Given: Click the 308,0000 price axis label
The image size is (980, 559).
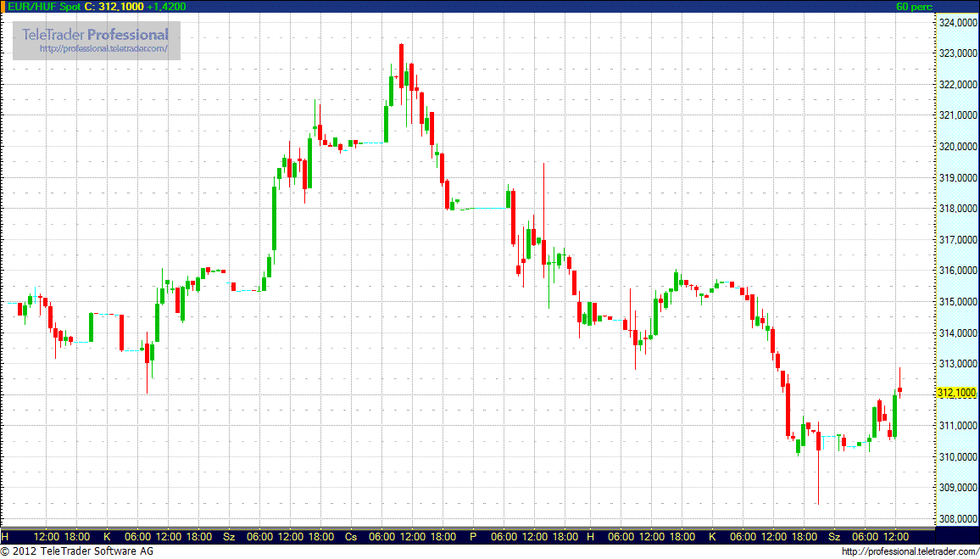Looking at the screenshot, I should 957,519.
